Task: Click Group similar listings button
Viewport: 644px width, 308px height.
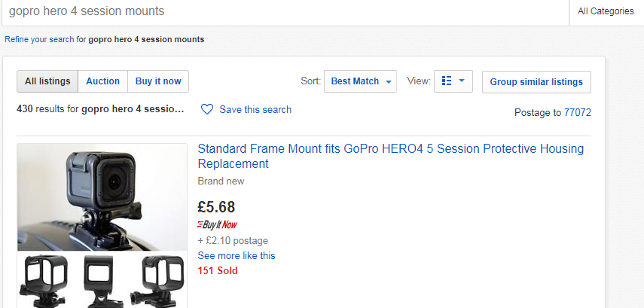Action: coord(536,81)
